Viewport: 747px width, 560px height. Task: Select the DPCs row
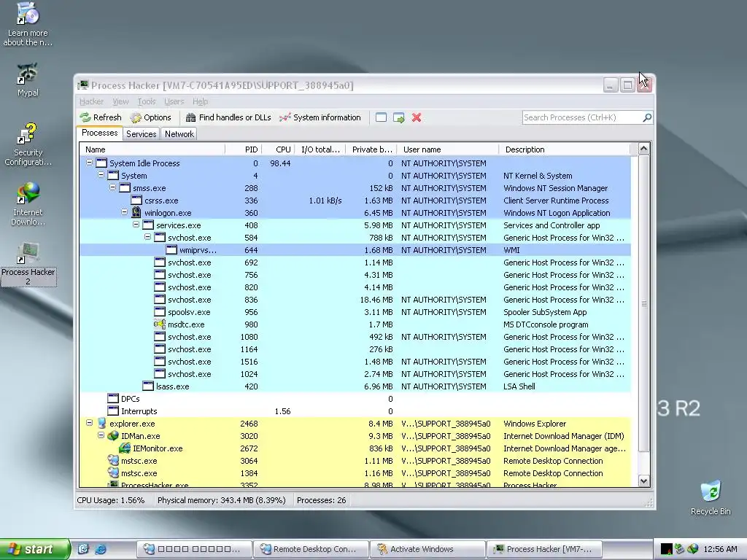(x=355, y=399)
